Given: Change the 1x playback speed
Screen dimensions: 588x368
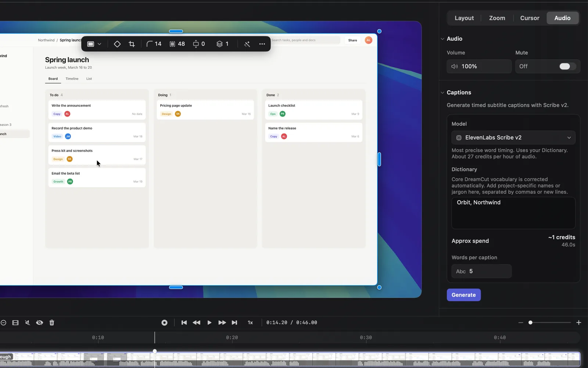Looking at the screenshot, I should tap(250, 322).
